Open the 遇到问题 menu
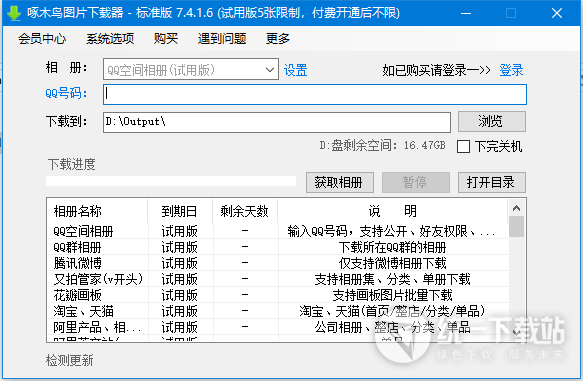583x381 pixels. [222, 39]
